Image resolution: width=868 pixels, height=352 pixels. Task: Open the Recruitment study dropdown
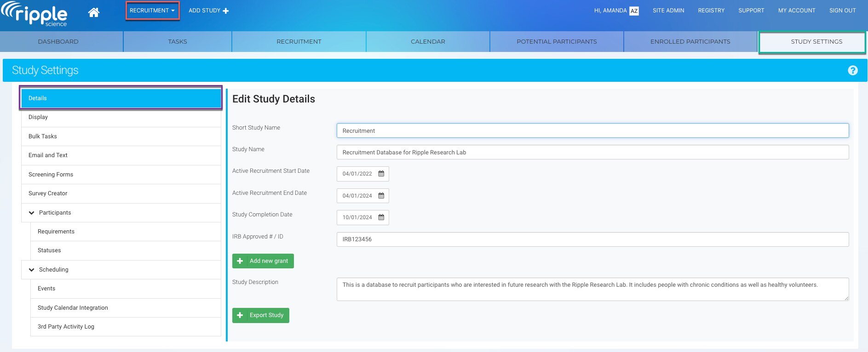(152, 11)
